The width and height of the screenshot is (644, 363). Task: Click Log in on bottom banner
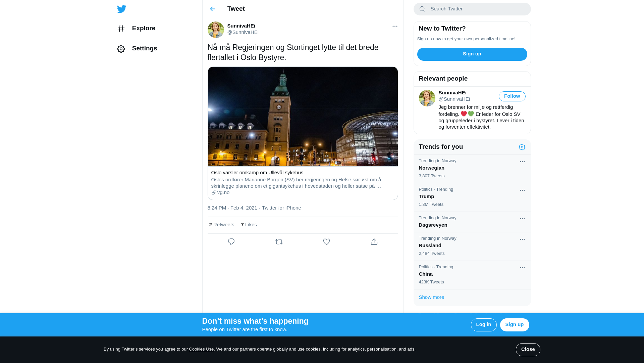click(483, 325)
